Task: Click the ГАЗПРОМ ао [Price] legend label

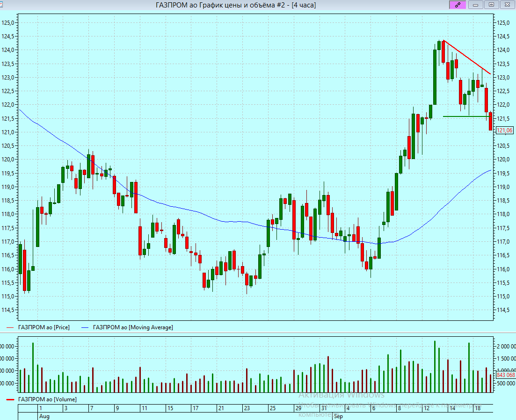Action: click(x=44, y=327)
